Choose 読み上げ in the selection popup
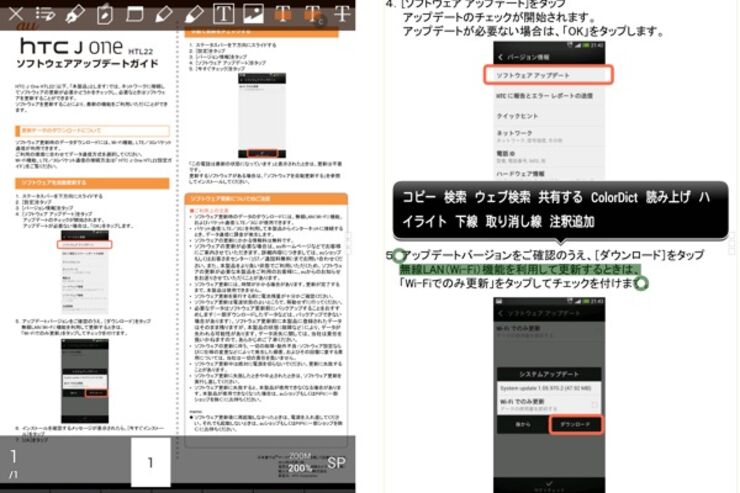This screenshot has width=740, height=493. coord(668,197)
